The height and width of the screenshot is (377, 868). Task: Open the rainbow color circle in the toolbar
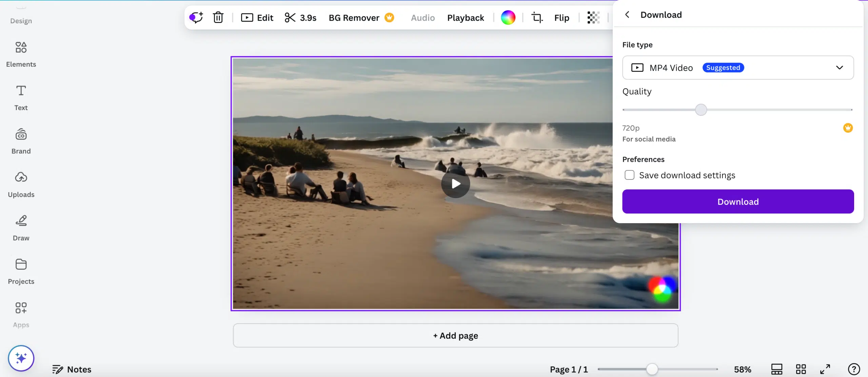pos(508,17)
